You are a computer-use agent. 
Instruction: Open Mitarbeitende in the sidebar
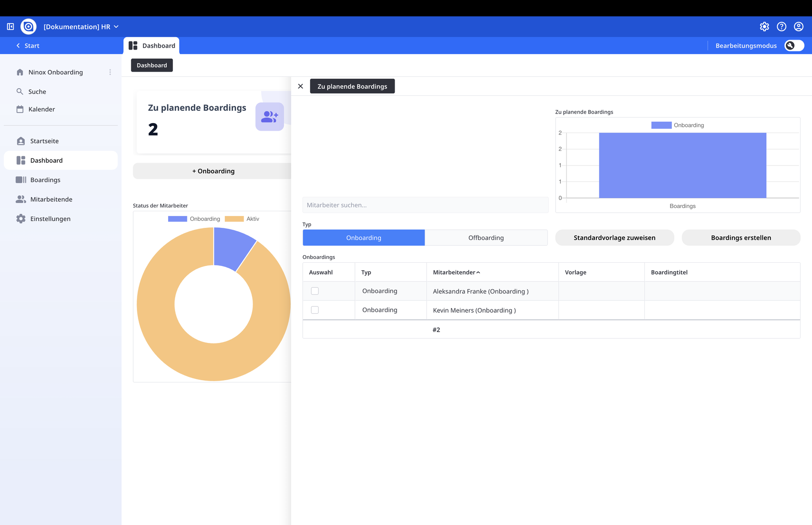coord(51,199)
